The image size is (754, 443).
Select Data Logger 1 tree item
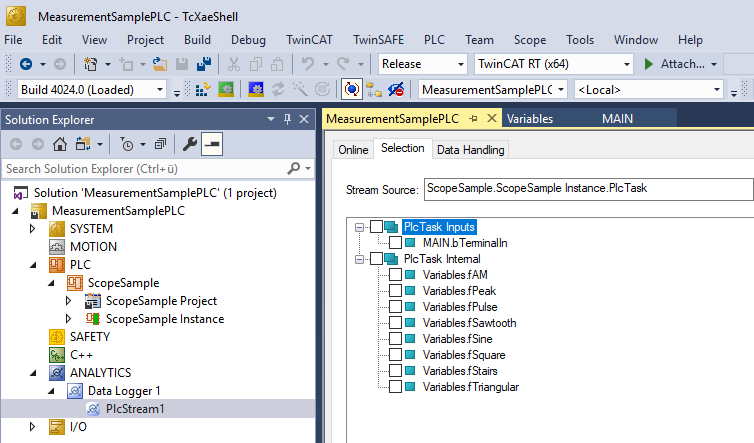[124, 391]
